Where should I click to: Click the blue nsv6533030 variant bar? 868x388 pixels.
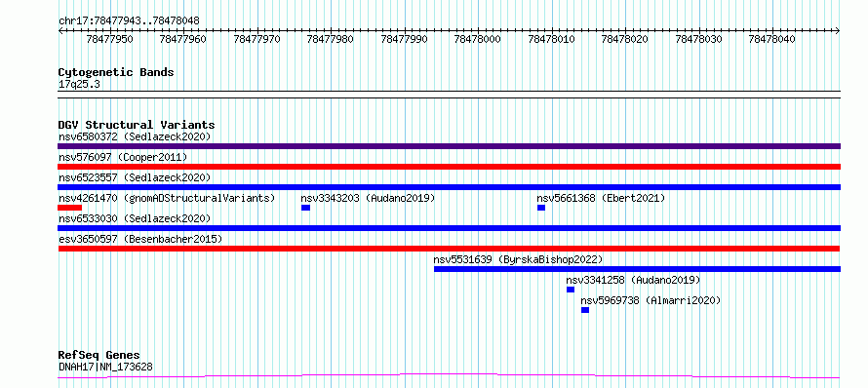(449, 228)
